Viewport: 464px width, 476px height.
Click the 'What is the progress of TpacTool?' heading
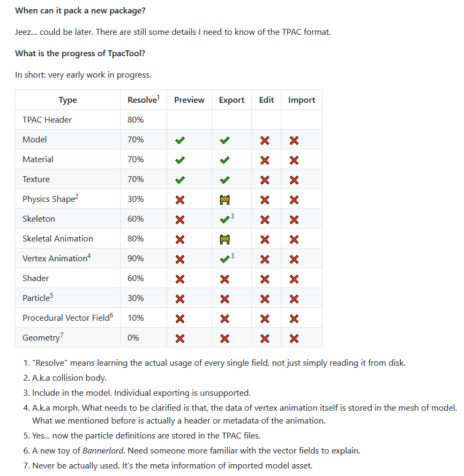click(80, 54)
